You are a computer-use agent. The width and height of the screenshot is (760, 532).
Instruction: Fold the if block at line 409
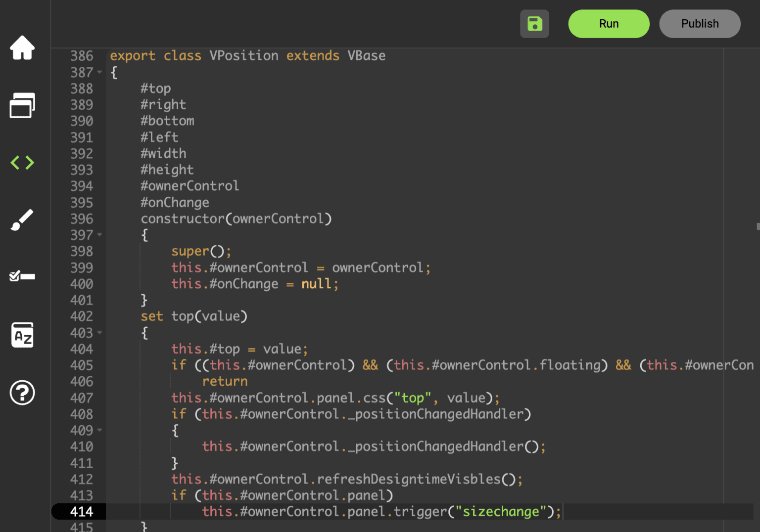pos(100,430)
